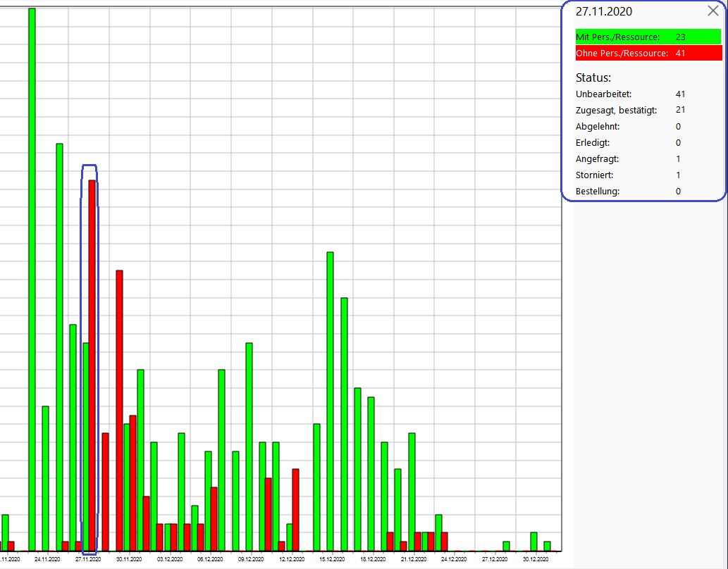Click the 'Angefragt:' status row
Image resolution: width=728 pixels, height=569 pixels.
click(628, 158)
